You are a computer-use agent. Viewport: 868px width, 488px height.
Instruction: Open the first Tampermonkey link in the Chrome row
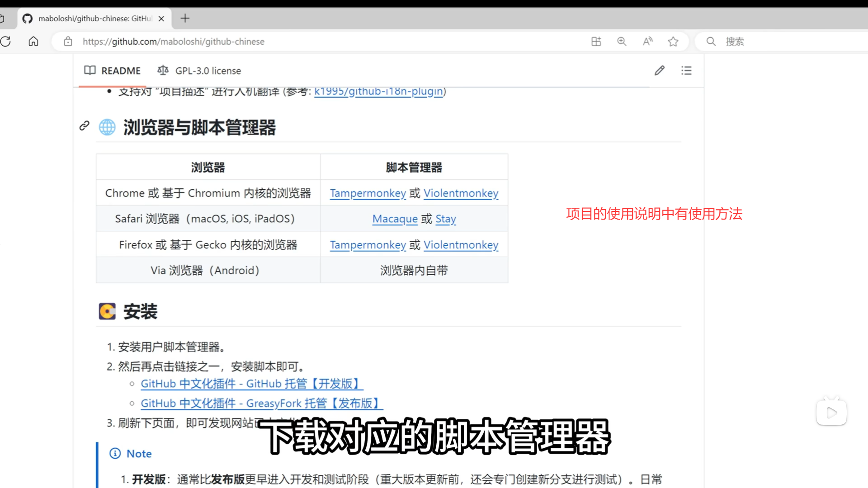[x=368, y=193]
